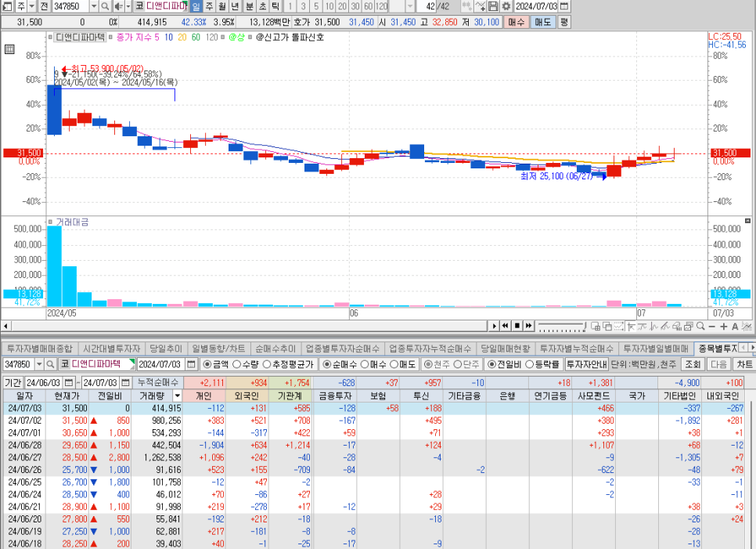The height and width of the screenshot is (549, 756).
Task: Click the magnifier next to 347850 in lower panel
Action: [x=50, y=364]
